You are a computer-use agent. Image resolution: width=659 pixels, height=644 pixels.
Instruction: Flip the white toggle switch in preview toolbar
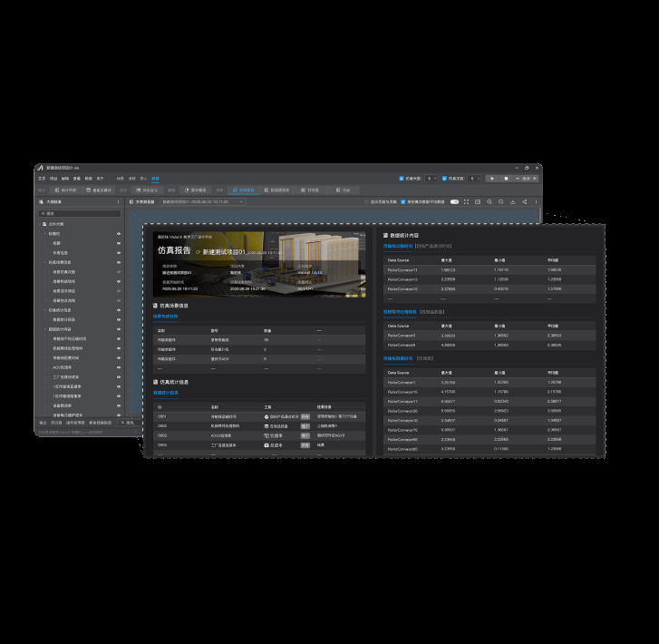click(x=454, y=202)
